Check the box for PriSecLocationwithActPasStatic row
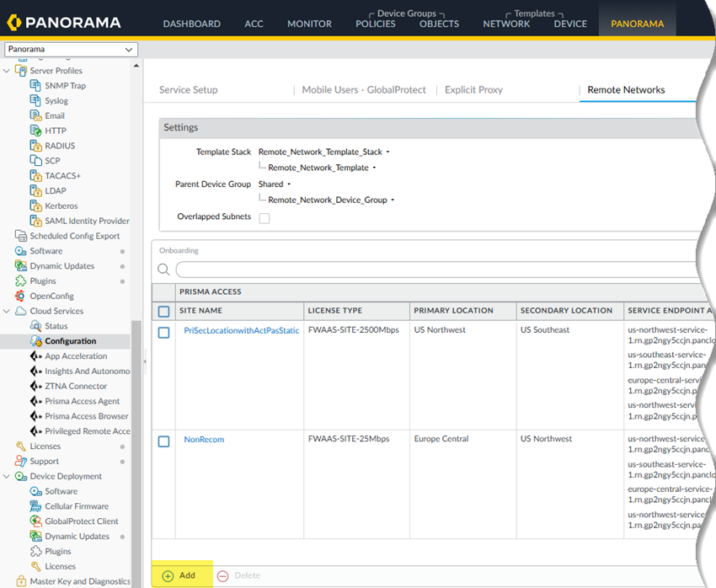716x588 pixels. coord(164,333)
